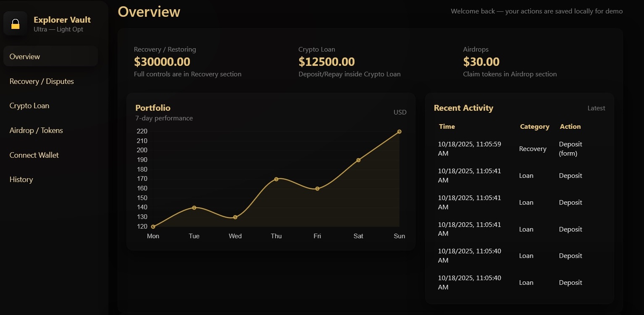
Task: Click the padlock logo icon
Action: [16, 24]
